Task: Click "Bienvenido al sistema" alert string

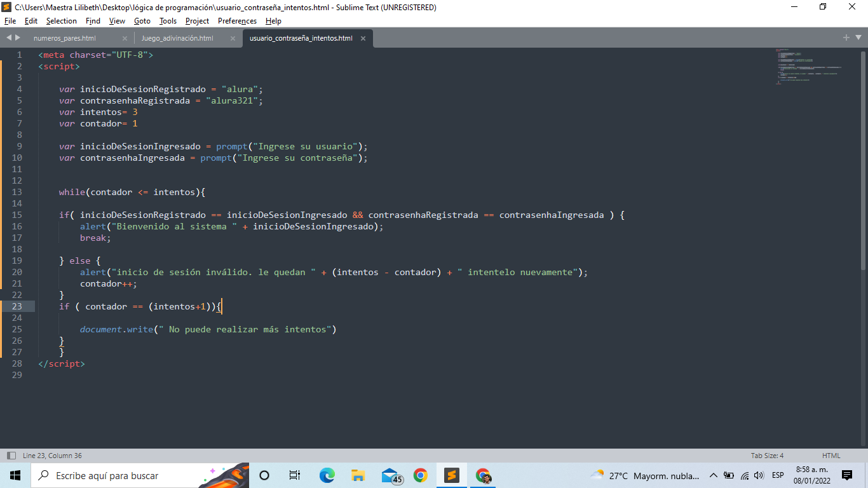Action: tap(175, 226)
